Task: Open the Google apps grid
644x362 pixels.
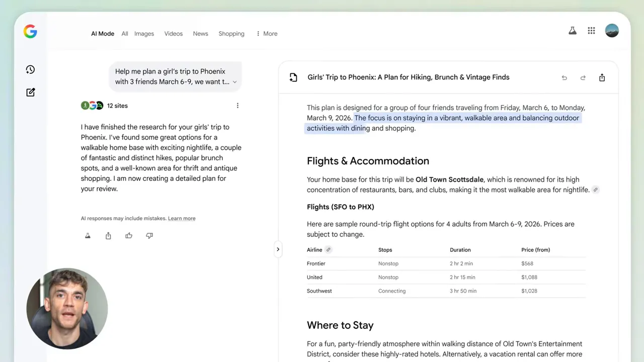Action: click(591, 31)
